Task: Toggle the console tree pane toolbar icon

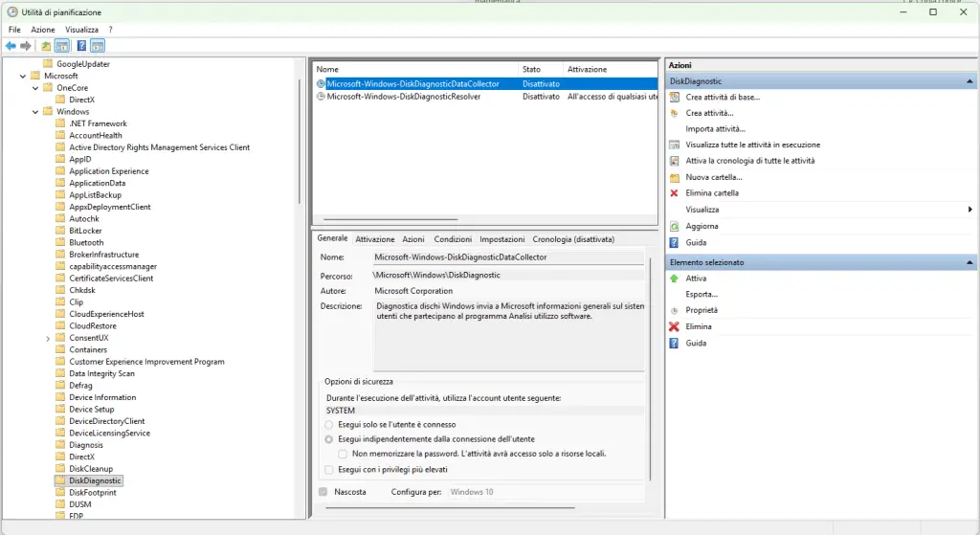Action: tap(62, 46)
